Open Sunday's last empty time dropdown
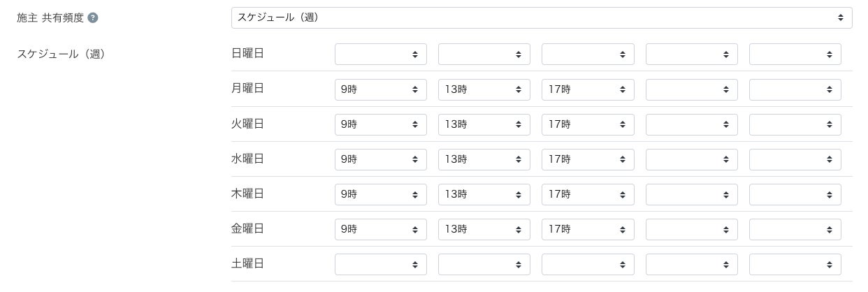The height and width of the screenshot is (292, 868). (795, 54)
